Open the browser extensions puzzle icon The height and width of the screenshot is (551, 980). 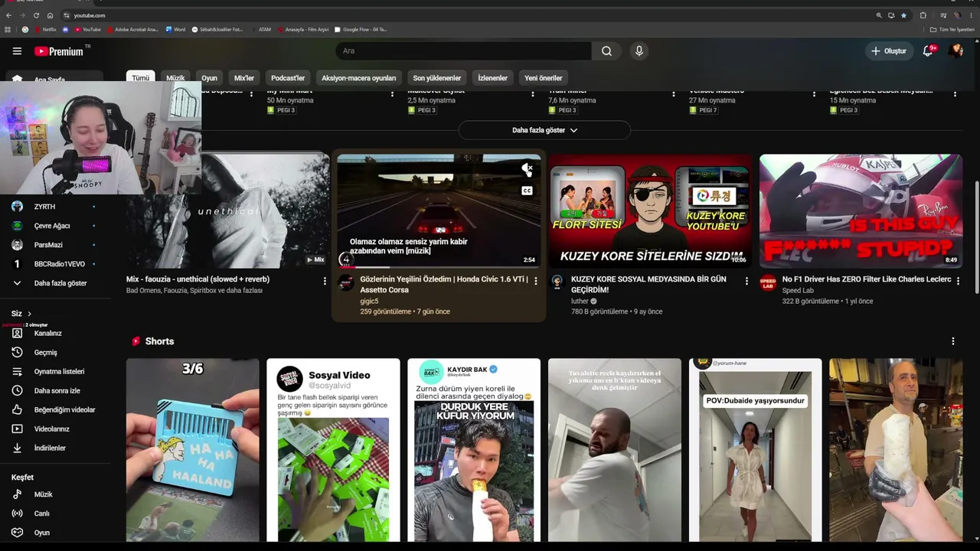(923, 15)
